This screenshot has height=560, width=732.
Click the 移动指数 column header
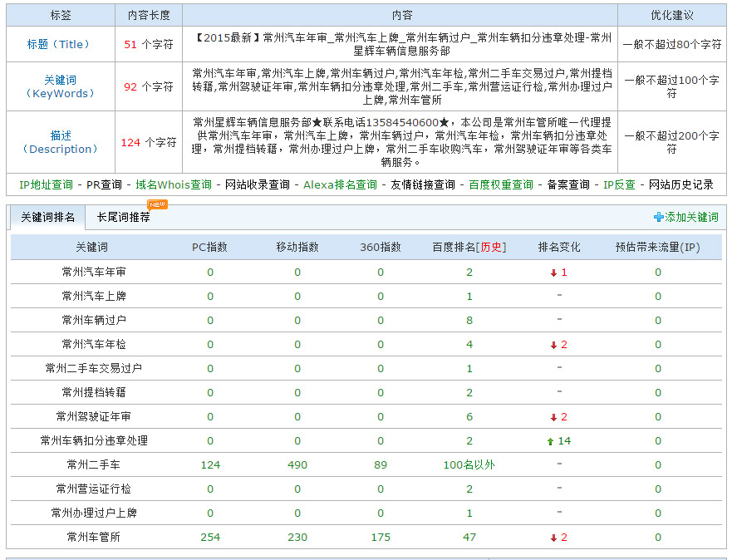point(297,248)
